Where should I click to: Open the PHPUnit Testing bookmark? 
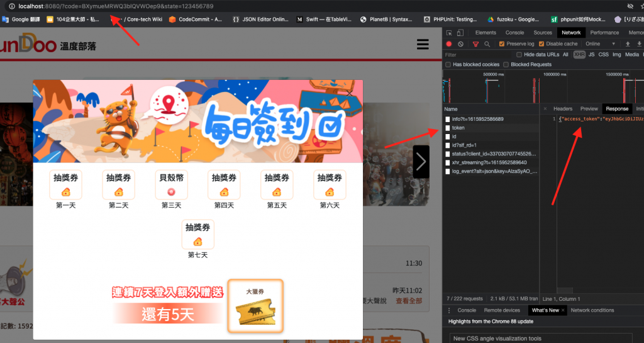(450, 20)
